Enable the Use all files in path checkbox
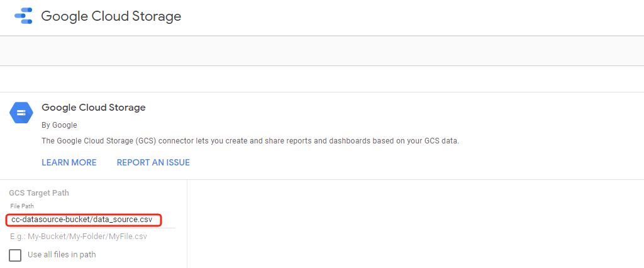This screenshot has height=268, width=644. coord(15,255)
